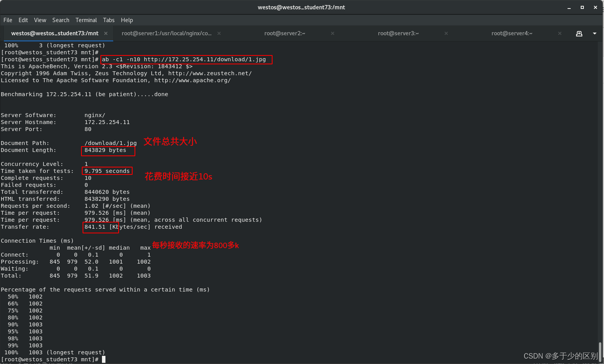Minimize the terminal window
Viewport: 604px width, 364px height.
click(x=569, y=7)
